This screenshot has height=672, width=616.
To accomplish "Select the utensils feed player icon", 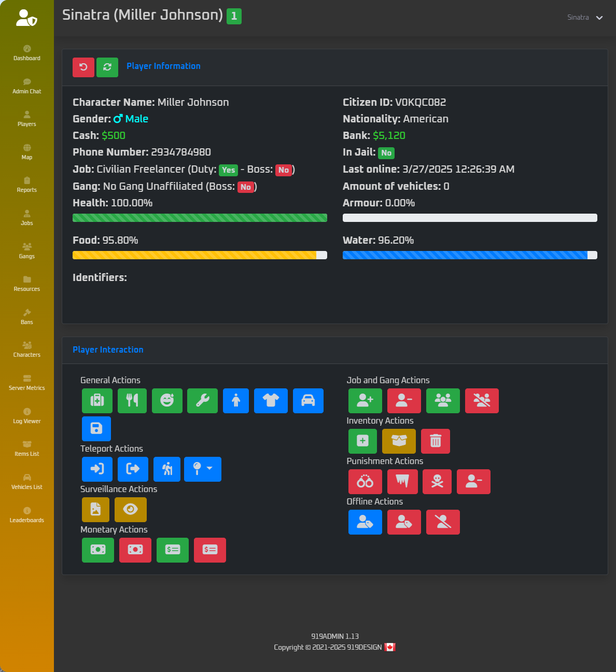I will click(132, 401).
